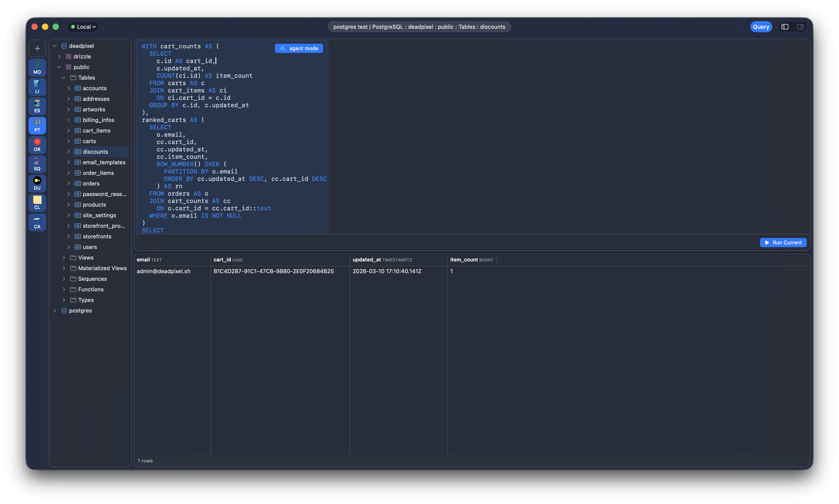Image resolution: width=839 pixels, height=504 pixels.
Task: Select the addresses table
Action: coord(96,99)
